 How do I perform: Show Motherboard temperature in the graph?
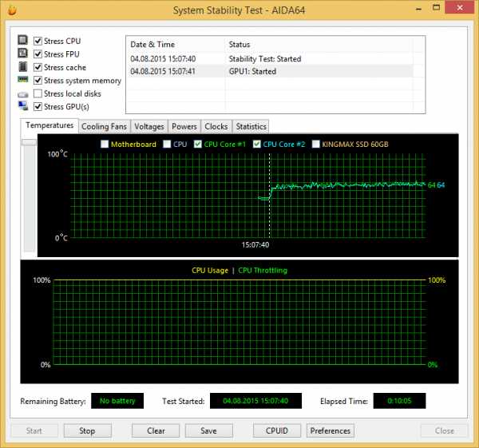tap(105, 144)
